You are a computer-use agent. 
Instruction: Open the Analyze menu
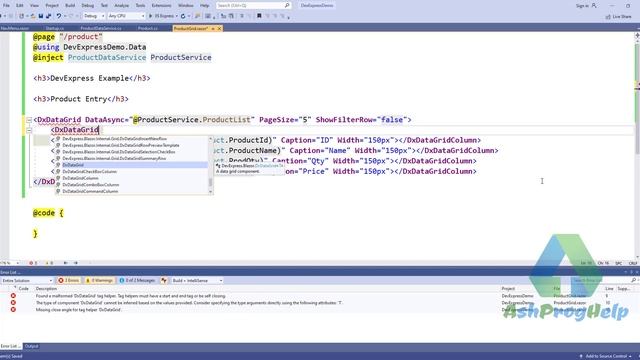[121, 6]
